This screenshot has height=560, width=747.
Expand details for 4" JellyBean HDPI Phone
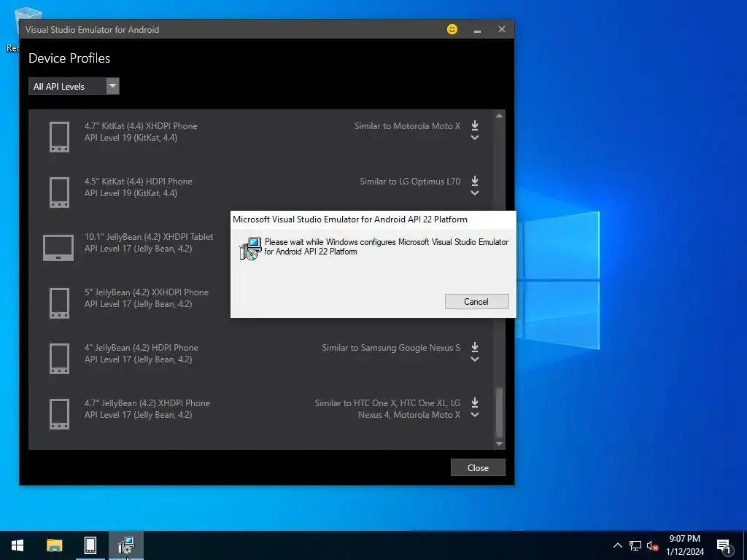[x=474, y=359]
